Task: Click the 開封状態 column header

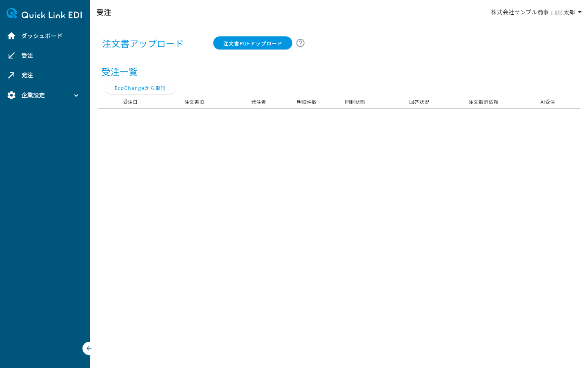Action: coord(355,102)
